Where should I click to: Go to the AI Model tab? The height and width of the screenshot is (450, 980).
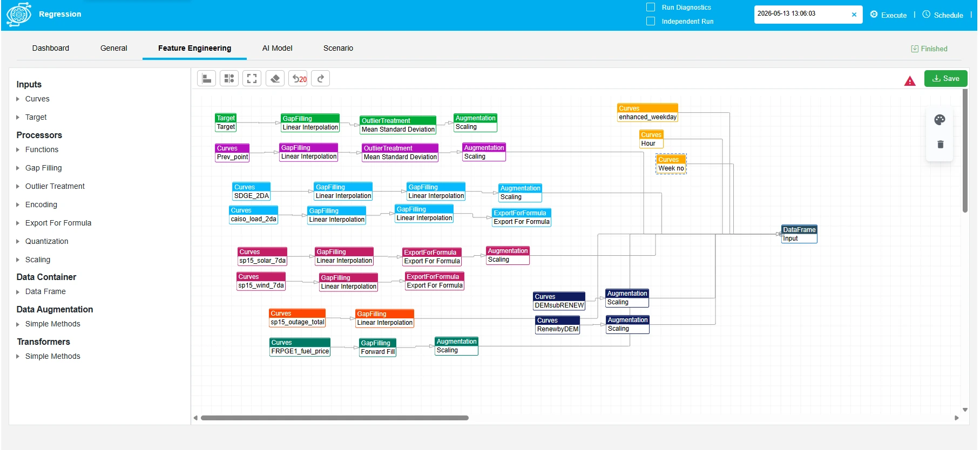tap(278, 48)
